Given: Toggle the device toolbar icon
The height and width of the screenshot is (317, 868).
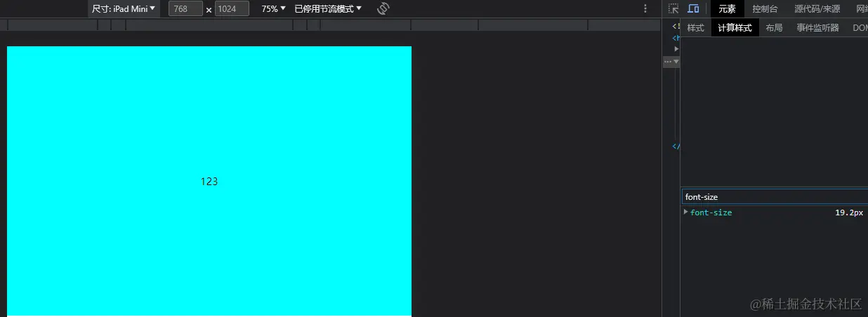Looking at the screenshot, I should coord(694,9).
